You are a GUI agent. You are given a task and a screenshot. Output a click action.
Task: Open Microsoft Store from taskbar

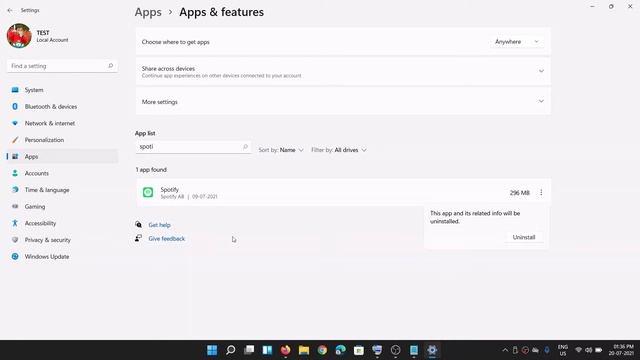(x=359, y=350)
